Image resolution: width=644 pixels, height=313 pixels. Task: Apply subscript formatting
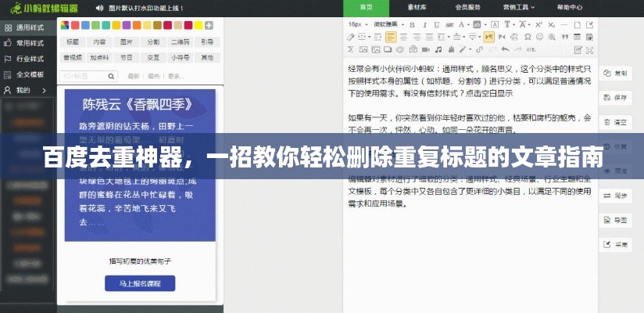click(x=552, y=25)
